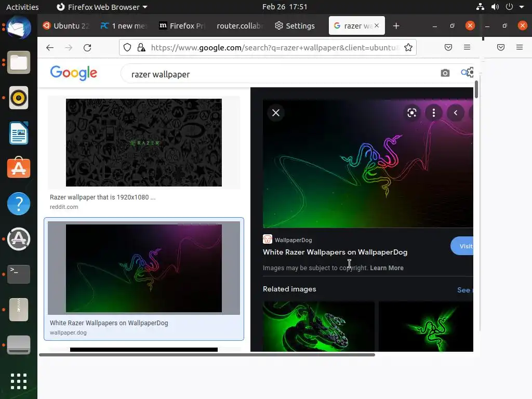Open LibreOffice Writer from the dock

(x=19, y=133)
